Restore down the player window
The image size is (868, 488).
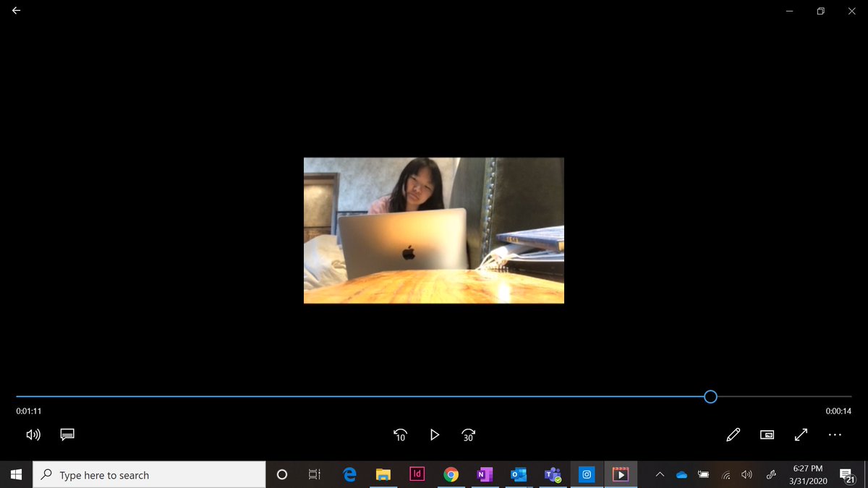[821, 11]
